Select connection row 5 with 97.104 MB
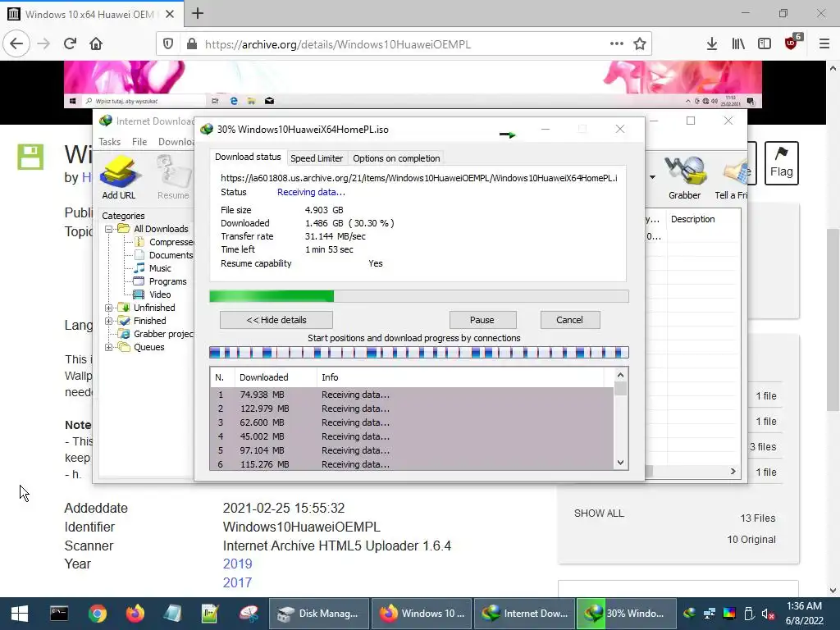This screenshot has height=630, width=840. tap(412, 450)
